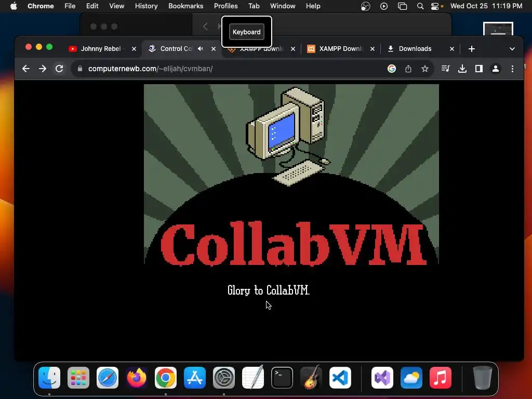532x399 pixels.
Task: Expand the tab search dropdown arrow
Action: pos(512,49)
